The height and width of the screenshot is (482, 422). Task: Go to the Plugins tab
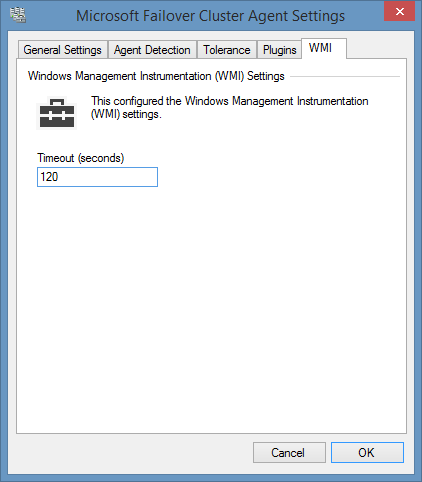(x=279, y=50)
